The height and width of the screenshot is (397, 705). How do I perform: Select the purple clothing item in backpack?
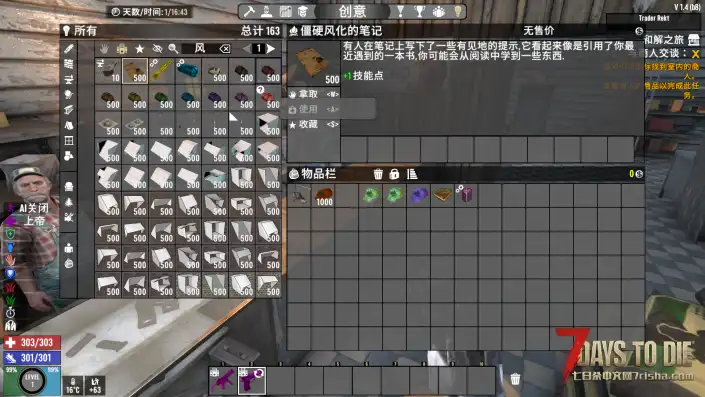click(419, 196)
